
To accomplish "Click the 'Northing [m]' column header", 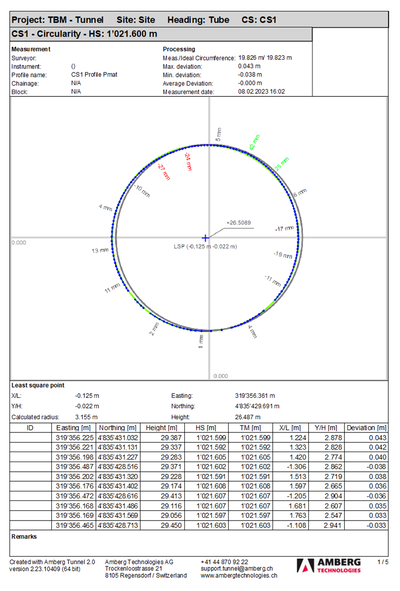I will click(x=118, y=428).
